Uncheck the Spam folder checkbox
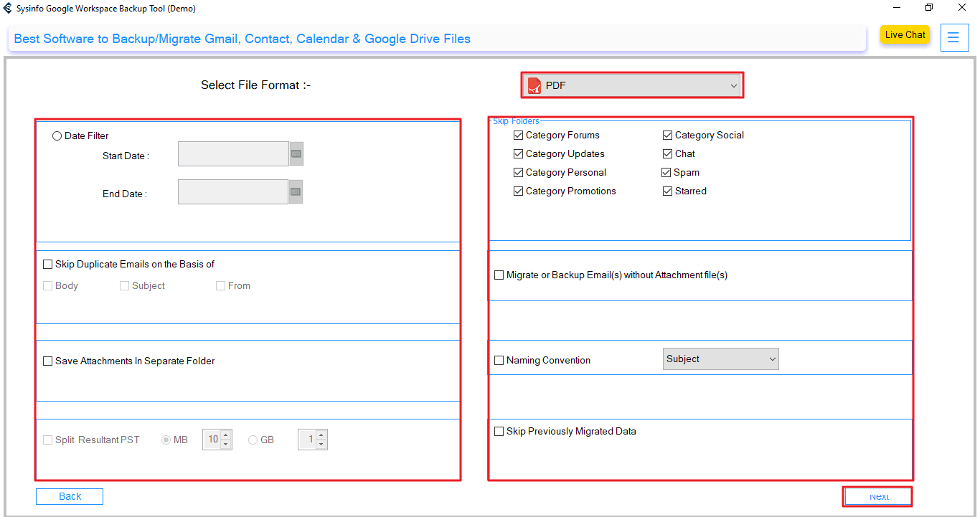The height and width of the screenshot is (517, 980). 667,173
